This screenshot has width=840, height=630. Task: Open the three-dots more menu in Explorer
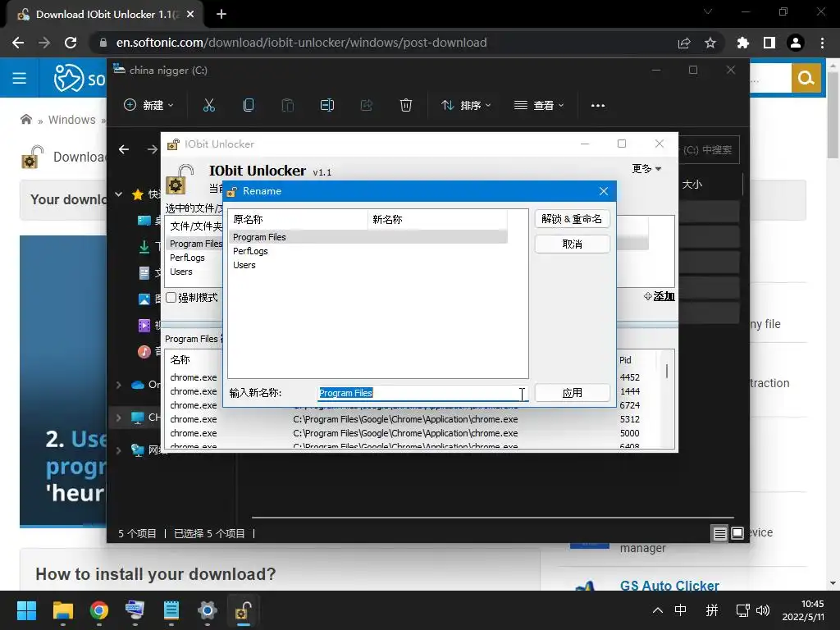[598, 106]
